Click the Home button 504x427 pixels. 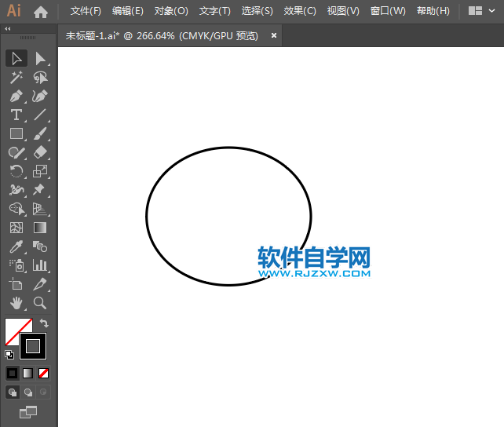(x=41, y=11)
